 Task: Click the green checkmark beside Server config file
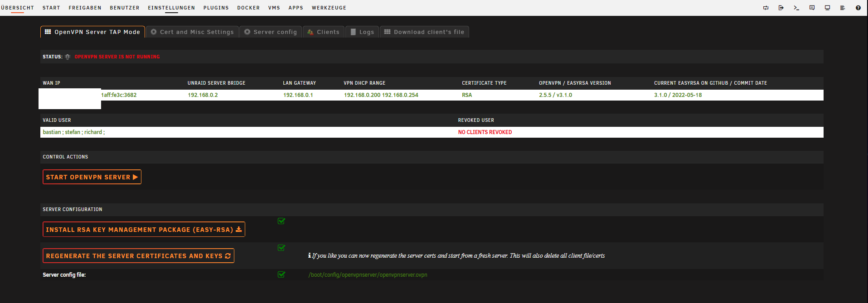(281, 274)
